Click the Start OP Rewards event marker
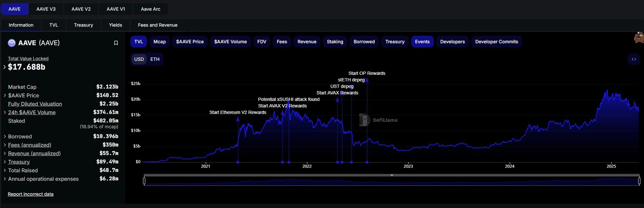 click(367, 80)
